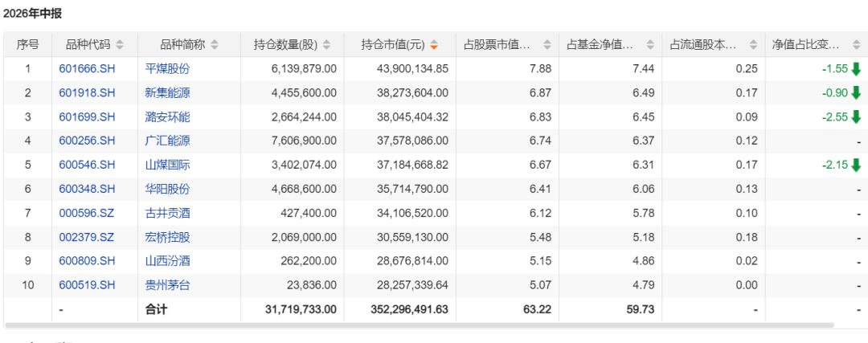Image resolution: width=868 pixels, height=343 pixels.
Task: Select cell value 23,836.00
Action: (x=312, y=285)
